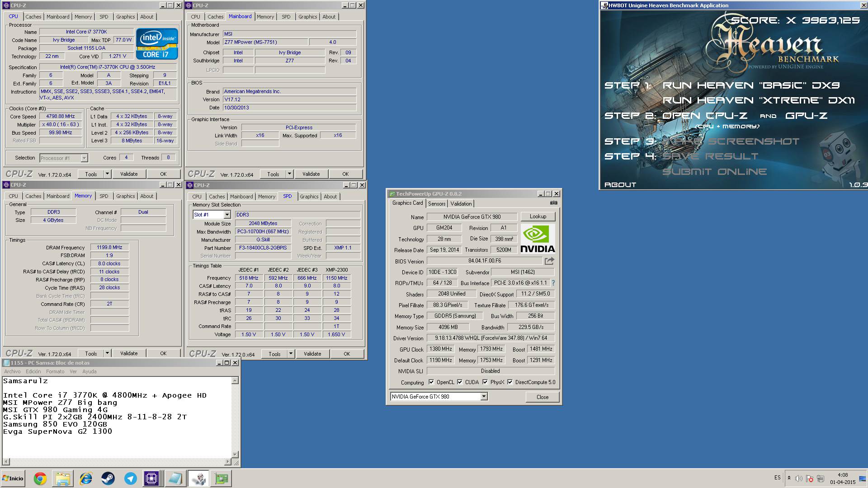Switch to the Sensors tab in GPU-Z
Image resolution: width=868 pixels, height=488 pixels.
click(437, 204)
